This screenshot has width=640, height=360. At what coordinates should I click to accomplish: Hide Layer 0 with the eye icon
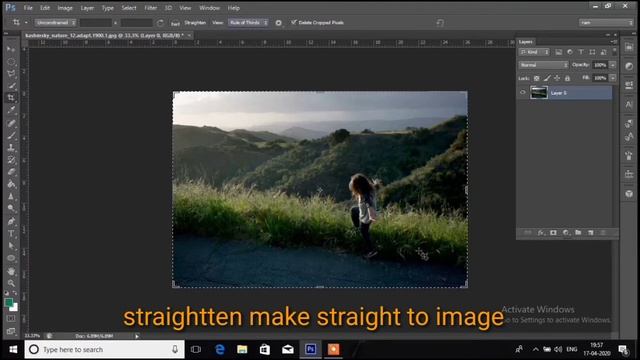(522, 93)
